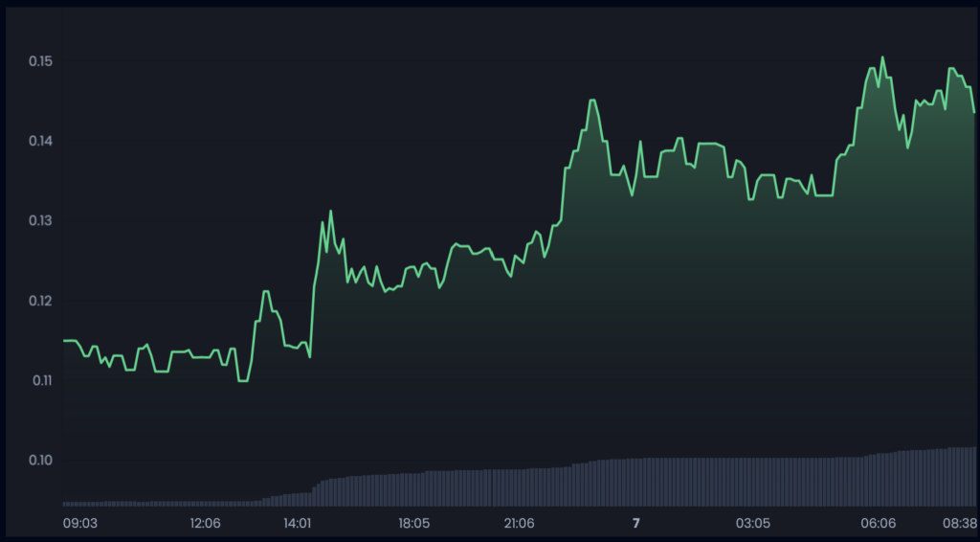Viewport: 980px width, 542px height.
Task: Click the 0.15 price axis label
Action: tap(40, 62)
